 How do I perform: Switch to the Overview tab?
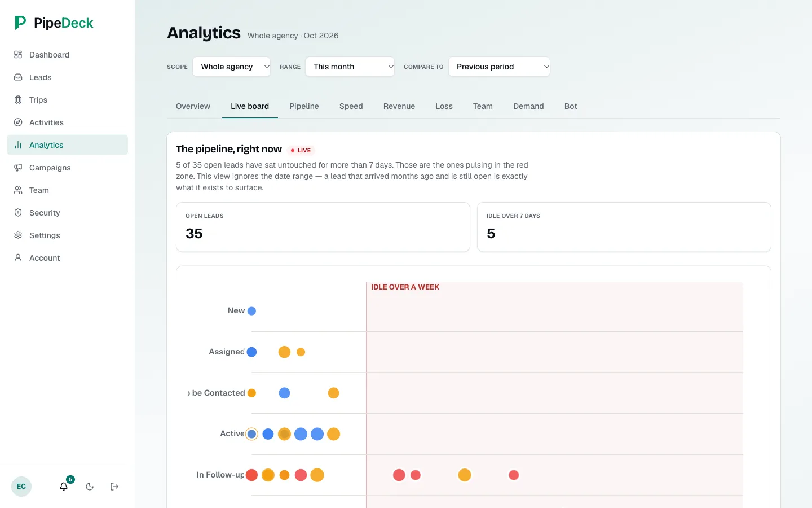click(x=193, y=106)
